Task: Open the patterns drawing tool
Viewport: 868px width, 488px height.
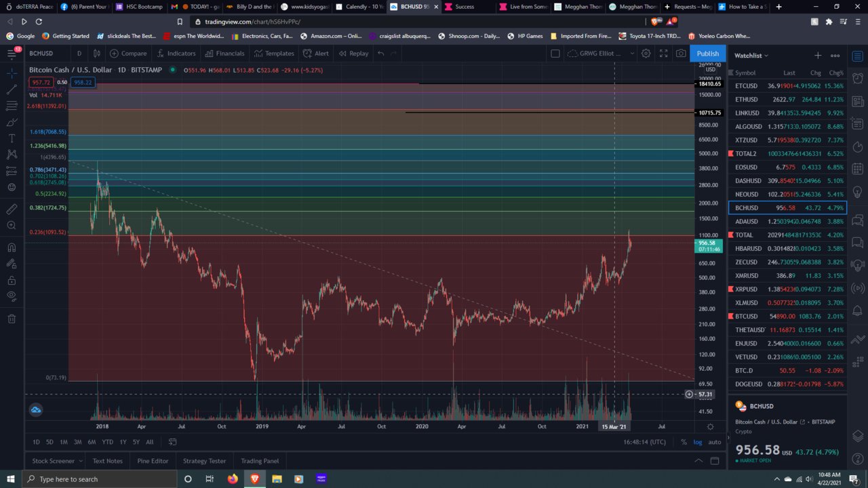Action: click(12, 155)
